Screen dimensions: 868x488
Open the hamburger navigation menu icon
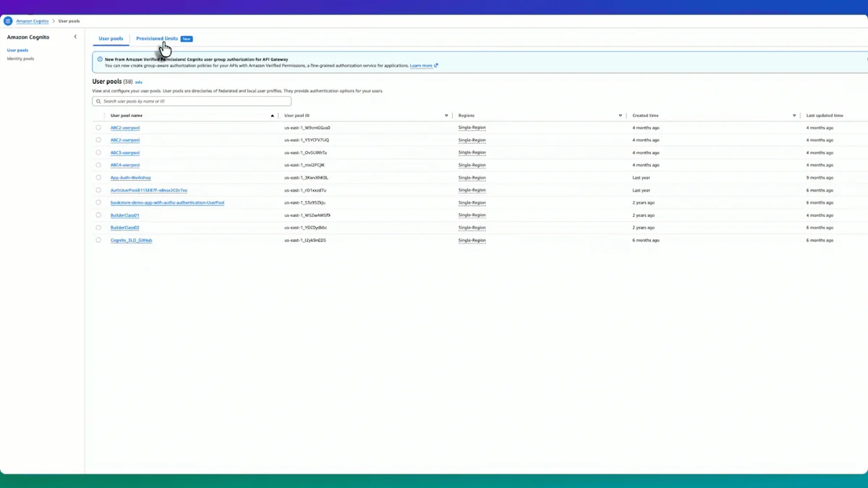(x=8, y=21)
